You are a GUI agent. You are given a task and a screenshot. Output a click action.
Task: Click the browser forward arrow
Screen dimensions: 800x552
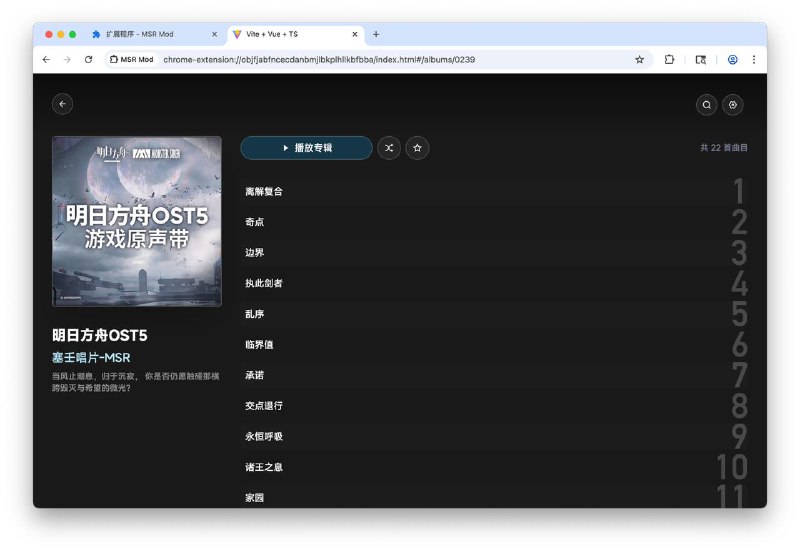[67, 60]
